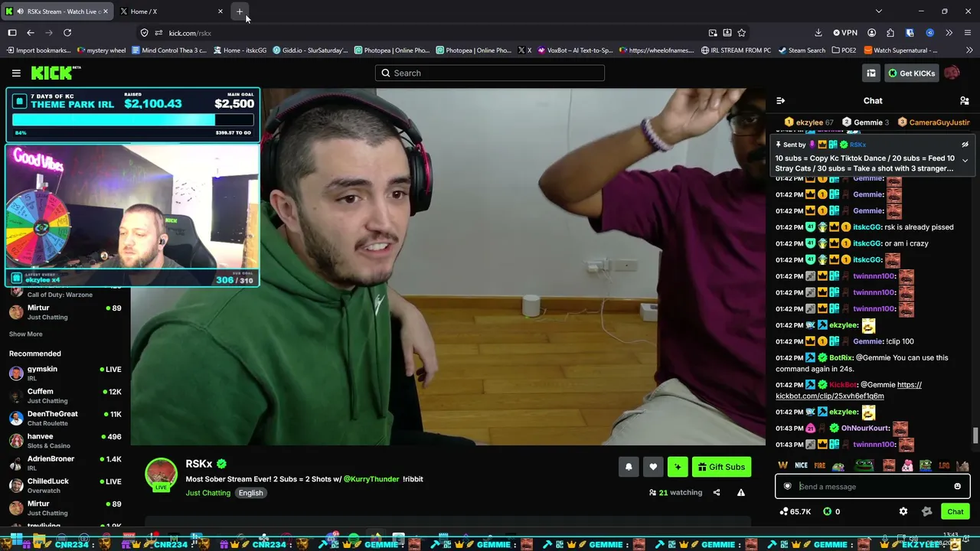
Task: Open the browser extensions puzzle icon
Action: [890, 33]
